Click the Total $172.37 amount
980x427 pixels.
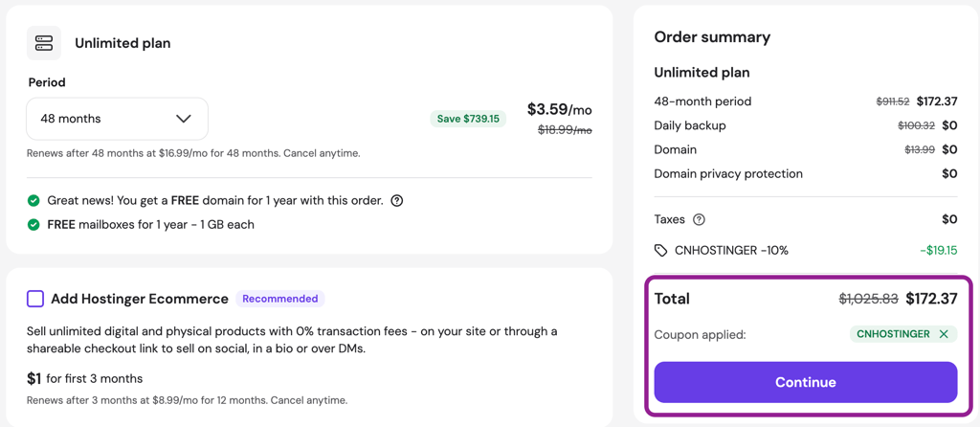(x=932, y=299)
